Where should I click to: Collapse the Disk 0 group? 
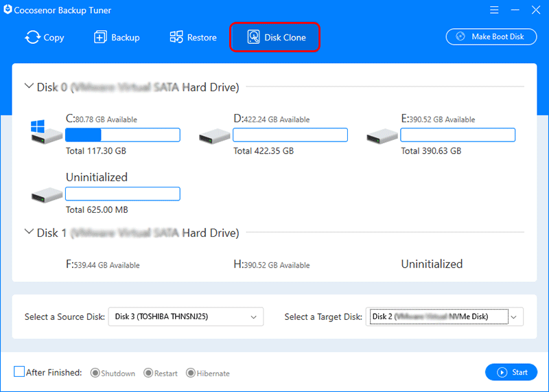[x=29, y=86]
